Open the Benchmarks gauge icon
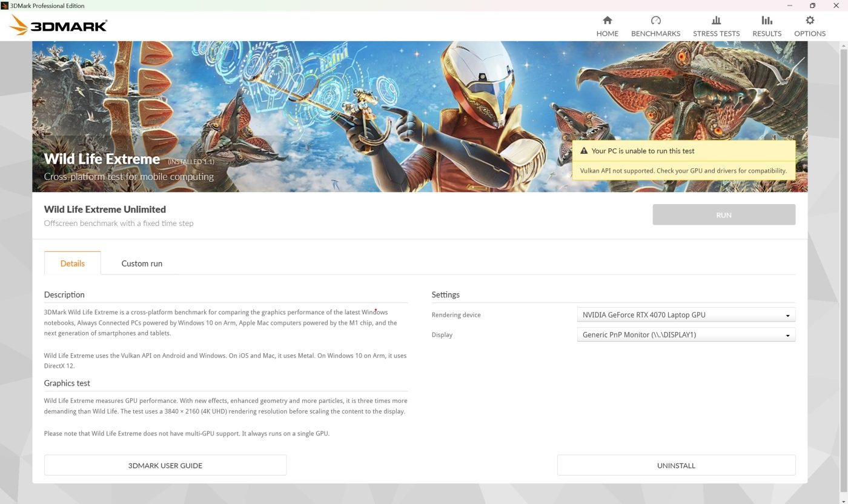Image resolution: width=848 pixels, height=504 pixels. [x=655, y=20]
